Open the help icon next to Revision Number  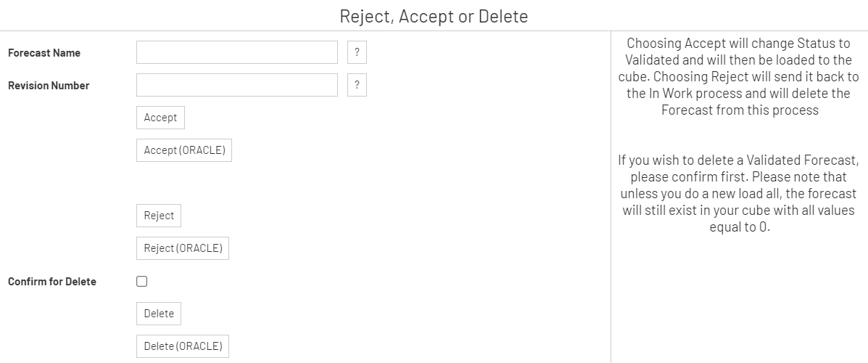pos(357,85)
